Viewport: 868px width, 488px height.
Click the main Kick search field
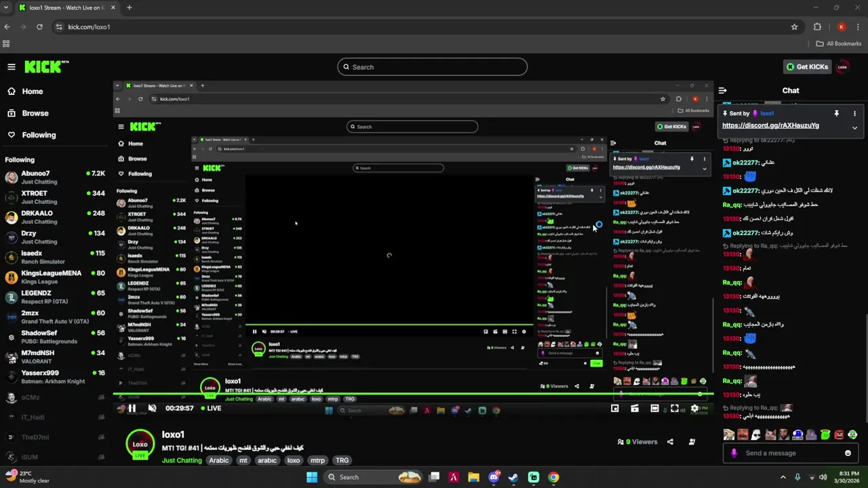(432, 66)
